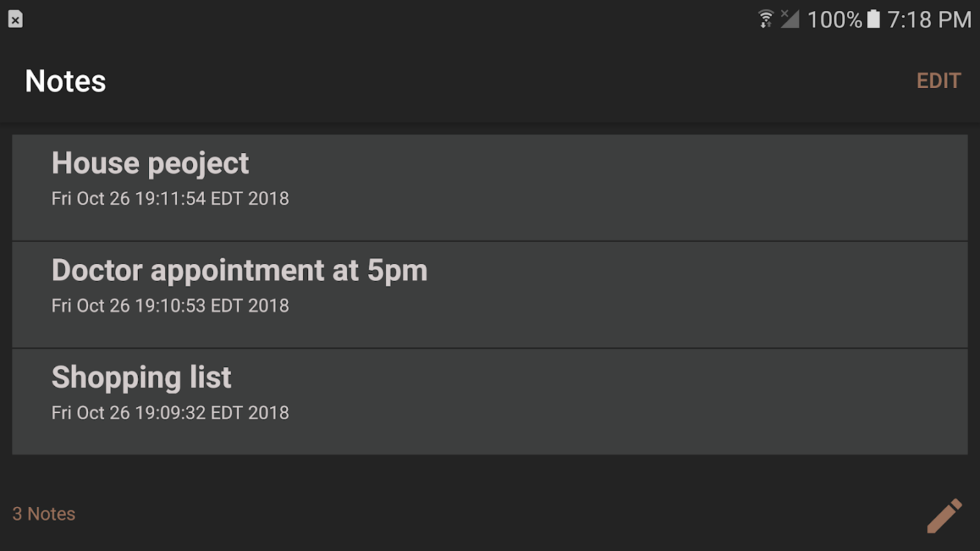Click the 19:11:54 timestamp under House peoject
The width and height of the screenshot is (980, 551).
[170, 199]
